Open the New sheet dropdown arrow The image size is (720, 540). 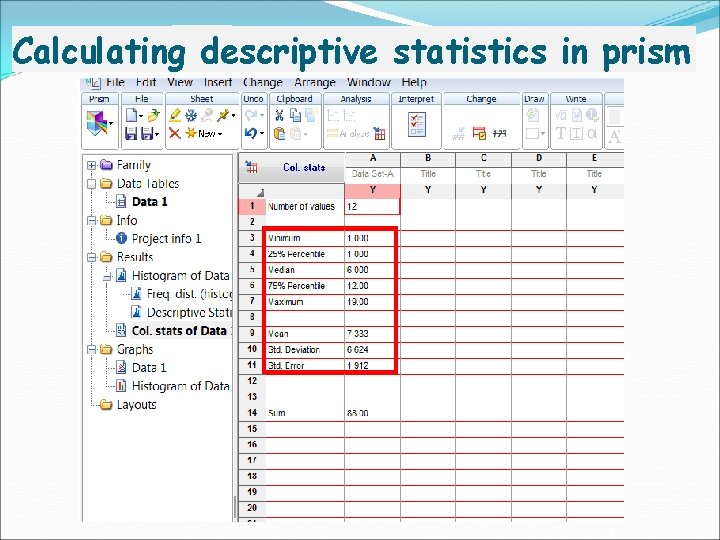[220, 134]
